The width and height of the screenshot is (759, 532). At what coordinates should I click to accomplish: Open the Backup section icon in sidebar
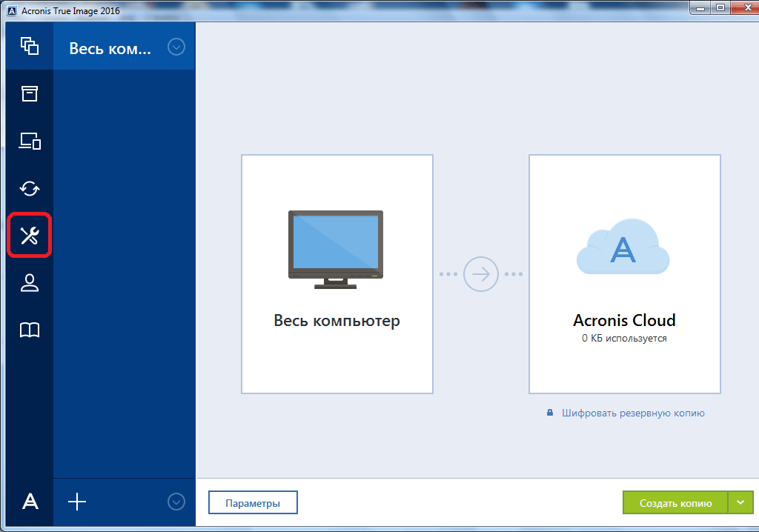tap(30, 46)
